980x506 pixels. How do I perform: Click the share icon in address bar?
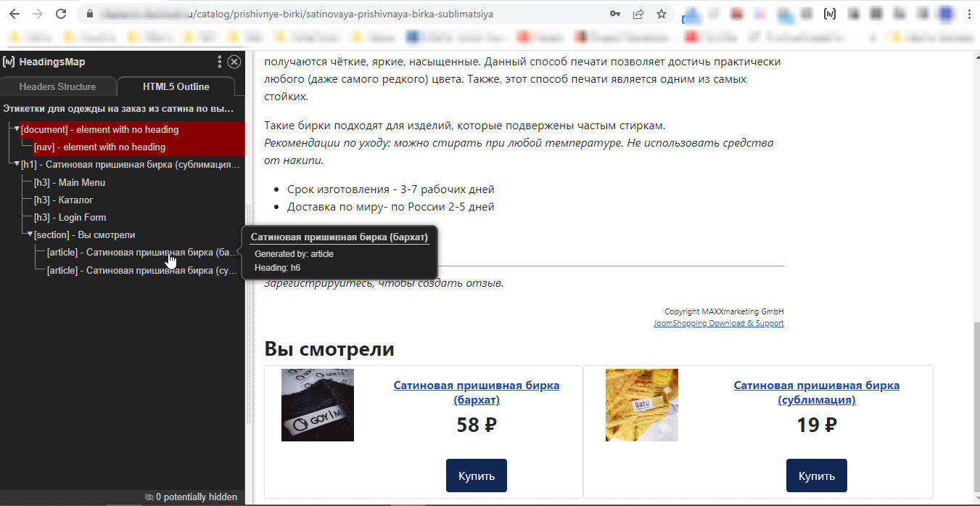click(x=638, y=13)
